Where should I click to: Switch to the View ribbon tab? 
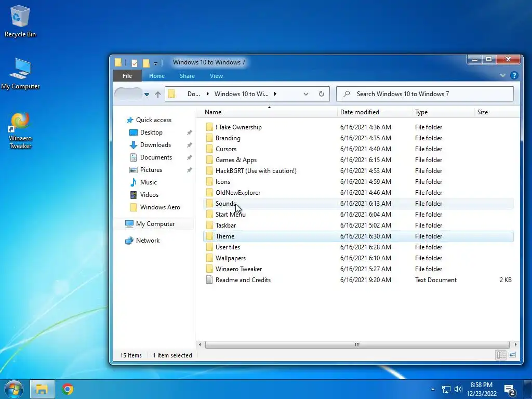[x=216, y=76]
